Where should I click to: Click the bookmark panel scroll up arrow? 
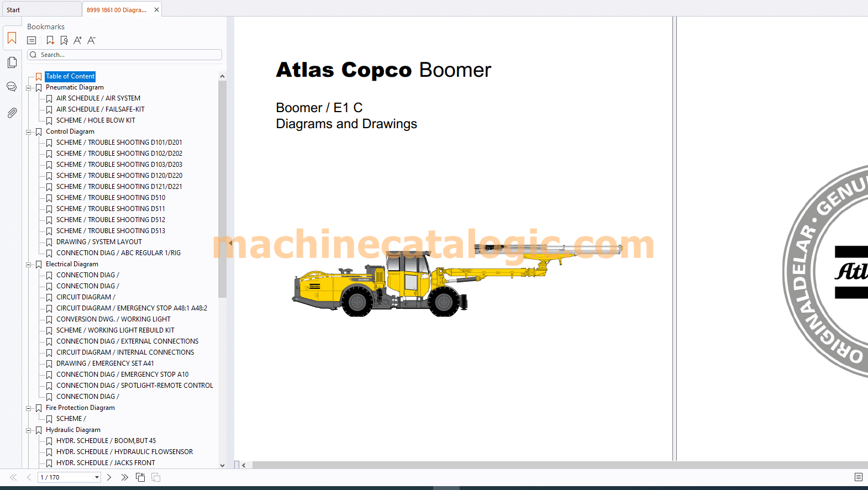[222, 76]
